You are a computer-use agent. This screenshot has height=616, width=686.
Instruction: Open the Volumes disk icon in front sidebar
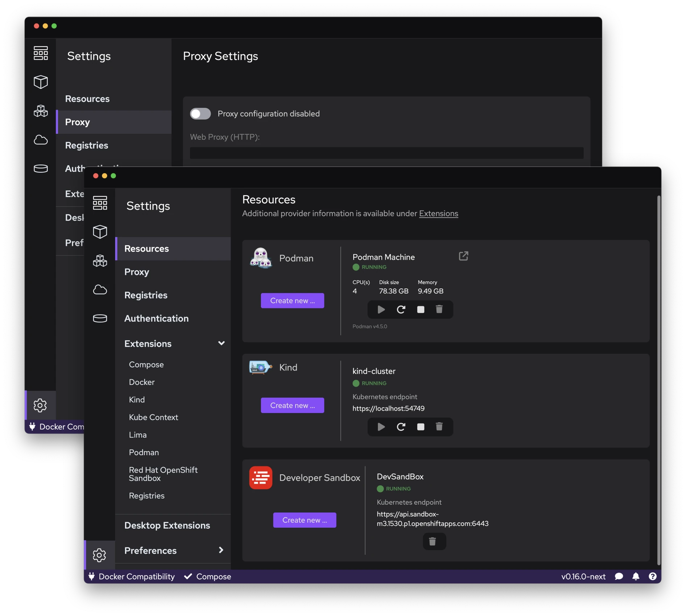click(x=100, y=318)
